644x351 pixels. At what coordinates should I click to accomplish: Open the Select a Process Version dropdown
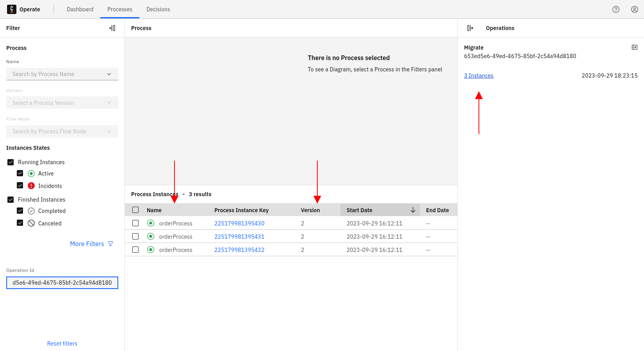tap(62, 103)
